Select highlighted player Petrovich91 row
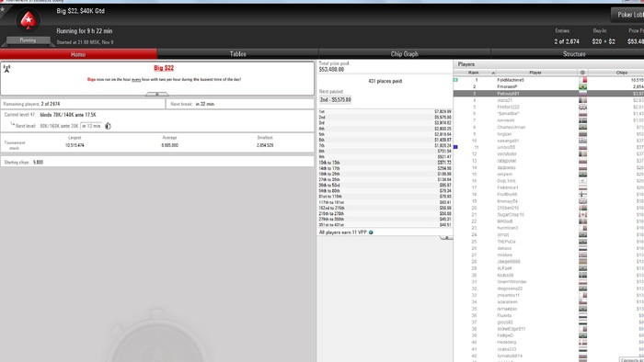 point(548,94)
